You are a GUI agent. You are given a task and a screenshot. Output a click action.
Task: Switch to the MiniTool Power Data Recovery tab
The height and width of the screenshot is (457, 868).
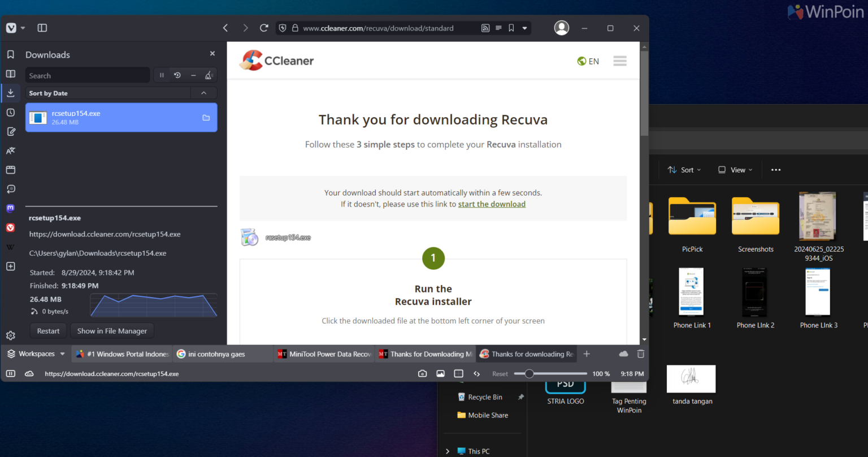[324, 353]
